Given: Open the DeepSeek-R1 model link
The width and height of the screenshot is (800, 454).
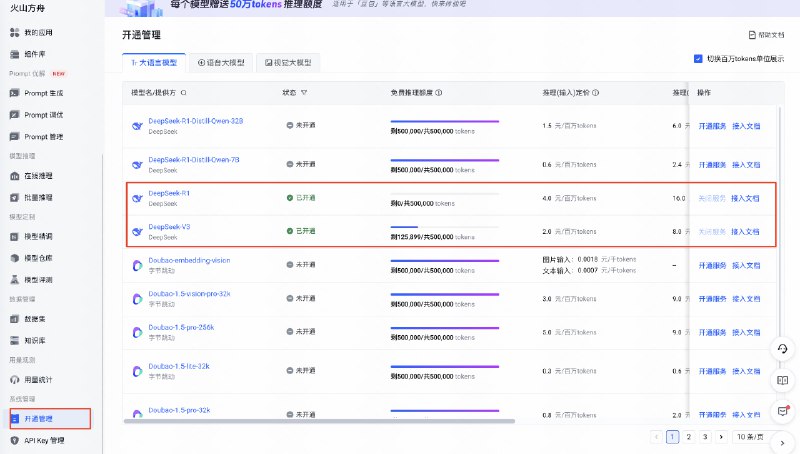Looking at the screenshot, I should pyautogui.click(x=169, y=193).
